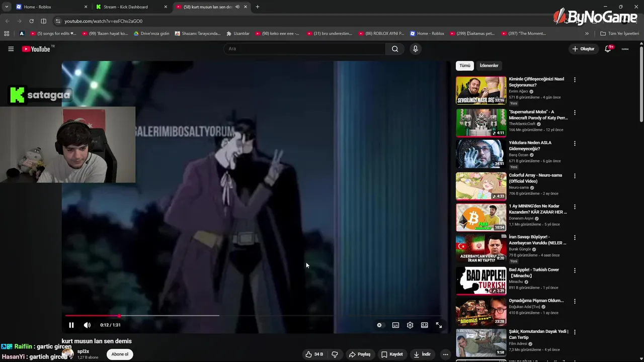This screenshot has height=362, width=644.
Task: Seek using the video progress bar
Action: 254,316
